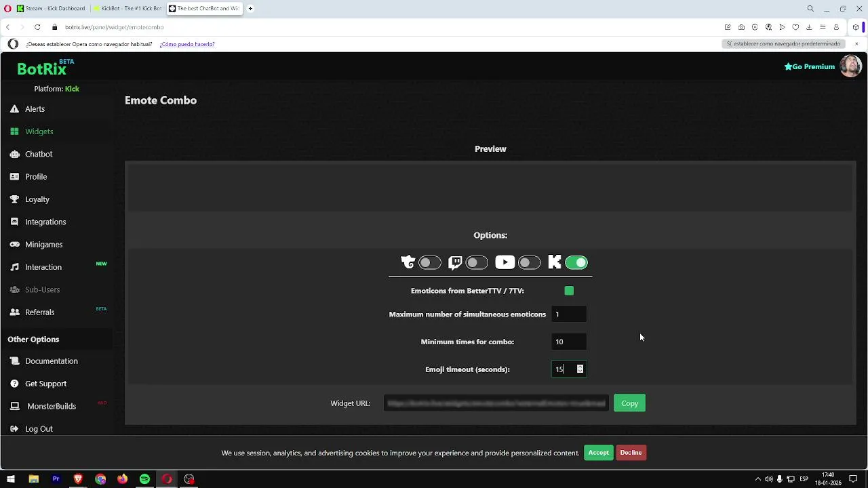Click the heart bookmark icon
Screen dimensions: 868x488
click(795, 27)
